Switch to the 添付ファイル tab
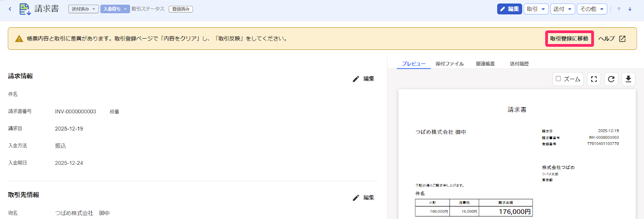The height and width of the screenshot is (219, 644). (450, 64)
